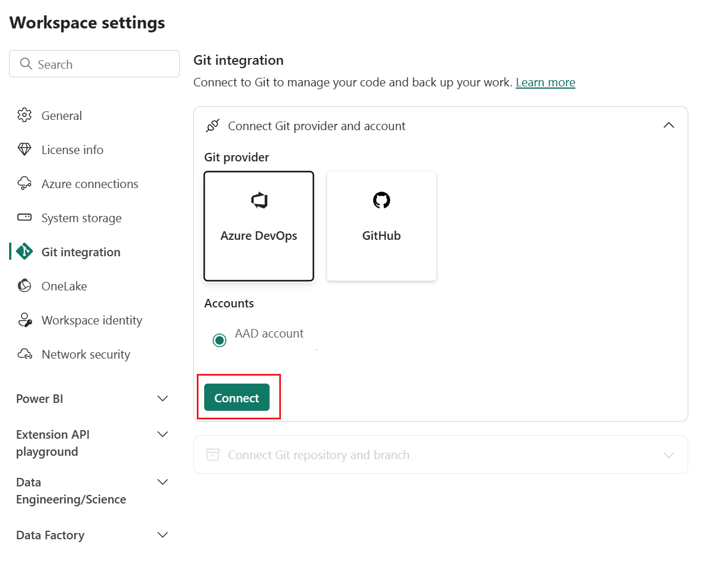Expand Extension API playground group
Viewport: 728px width, 562px height.
163,435
